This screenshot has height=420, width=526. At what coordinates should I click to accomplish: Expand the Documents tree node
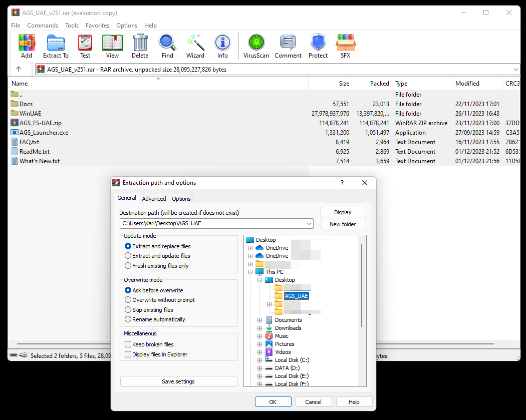(x=259, y=320)
